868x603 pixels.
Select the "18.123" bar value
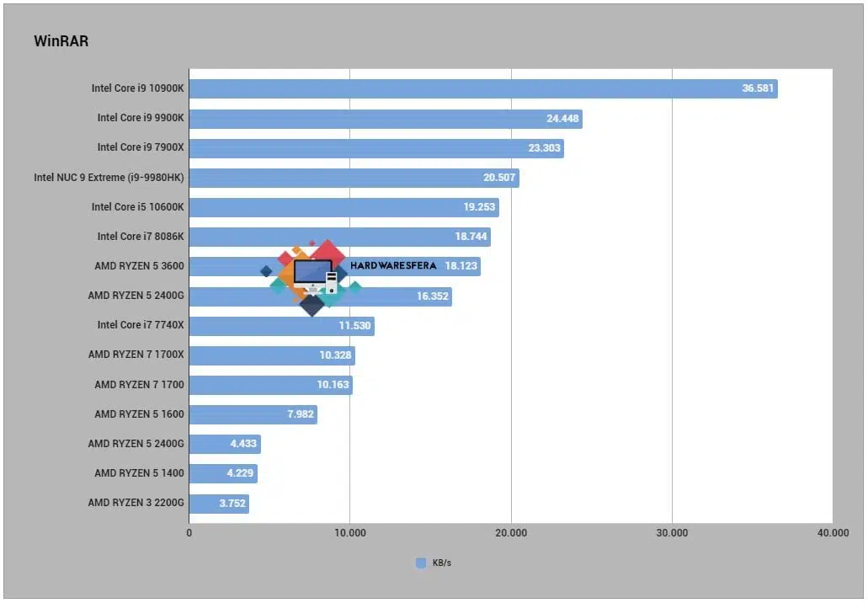click(461, 266)
